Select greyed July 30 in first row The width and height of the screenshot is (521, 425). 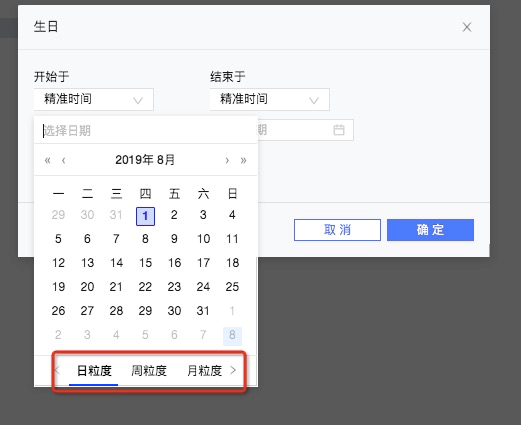pyautogui.click(x=87, y=215)
